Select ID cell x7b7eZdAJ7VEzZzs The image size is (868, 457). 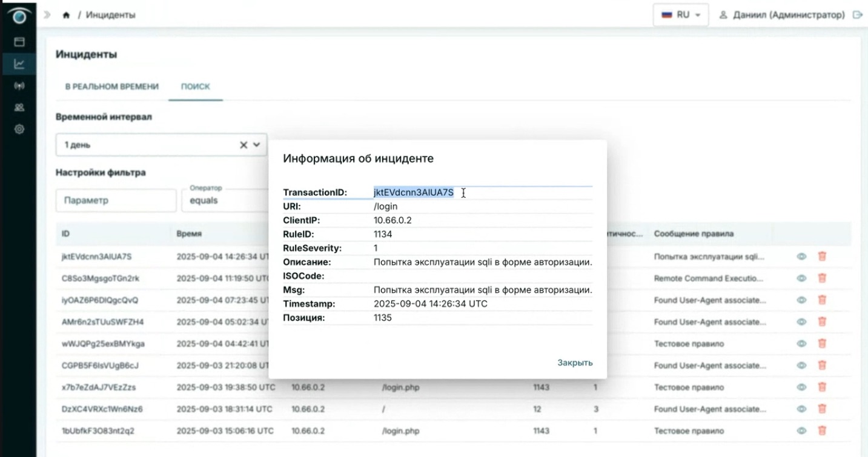pyautogui.click(x=99, y=387)
